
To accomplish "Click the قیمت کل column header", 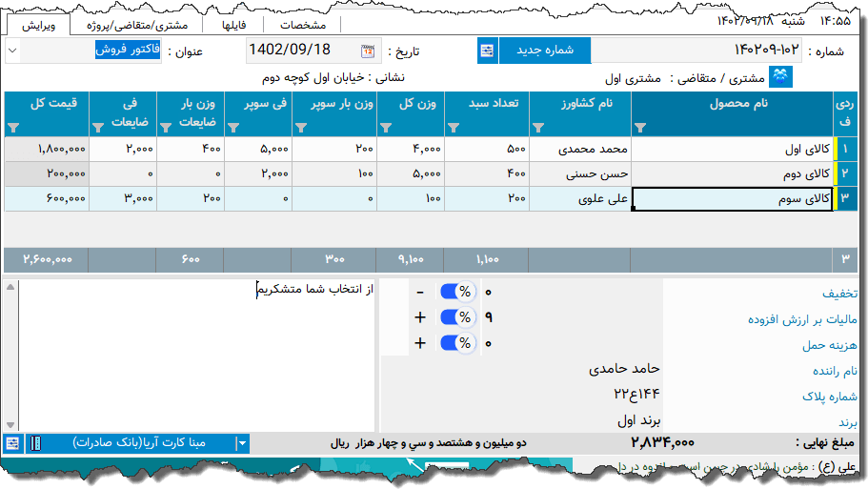I will pos(47,114).
